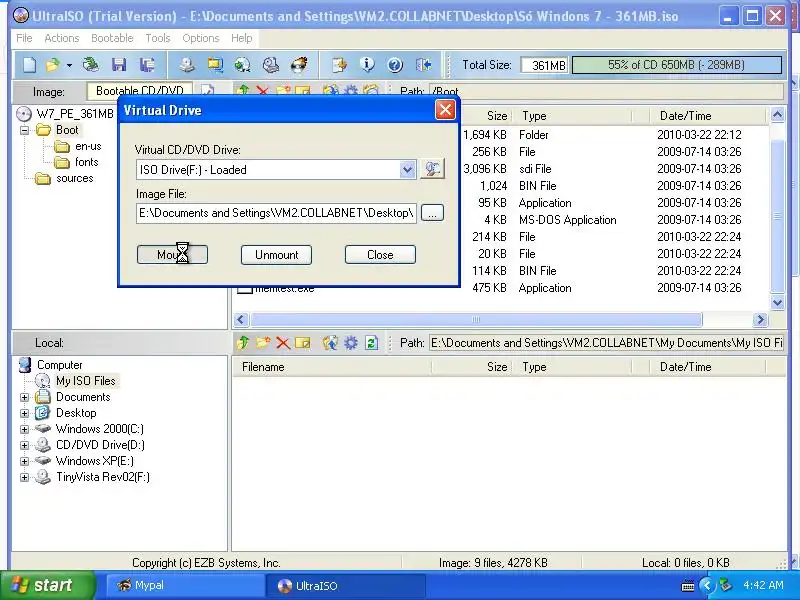Click the Mount button
This screenshot has height=600, width=800.
172,255
